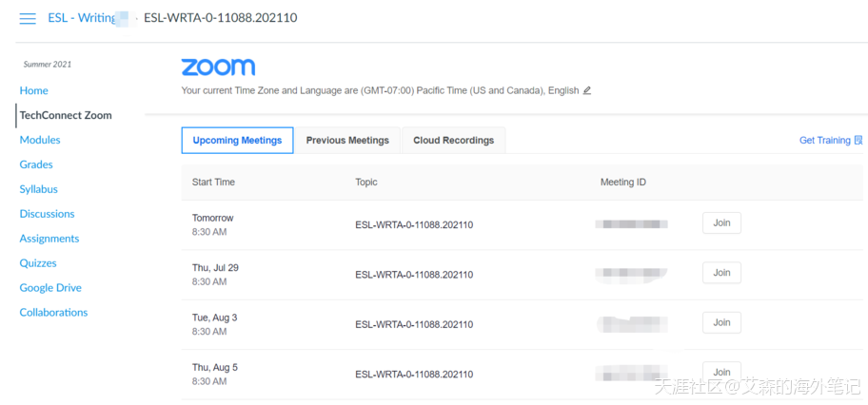Join Tomorrow's 8:30 AM meeting

[721, 223]
